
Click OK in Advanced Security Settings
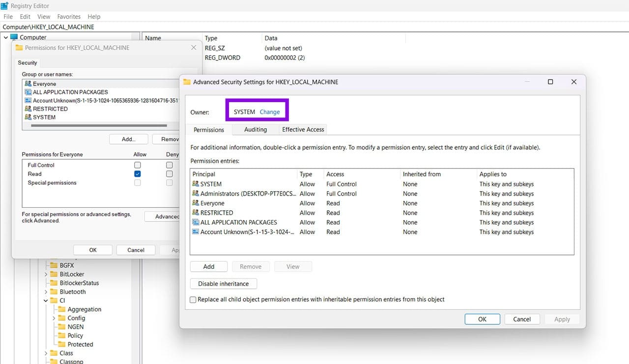point(483,319)
